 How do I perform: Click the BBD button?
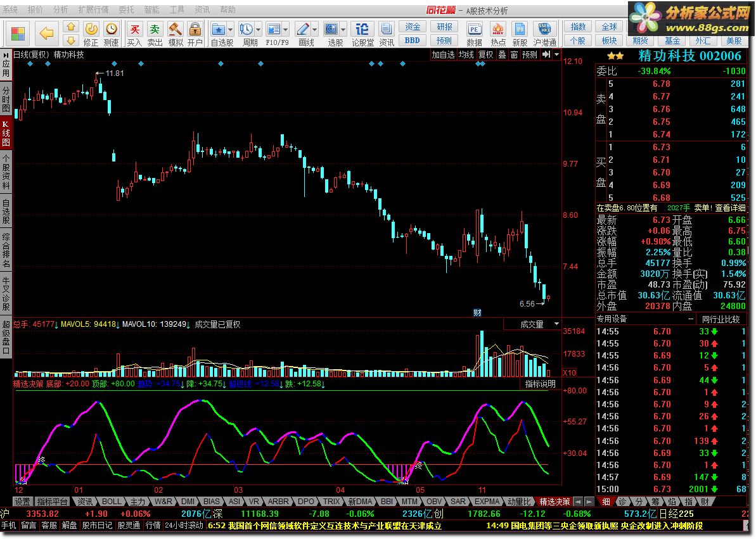tap(413, 41)
